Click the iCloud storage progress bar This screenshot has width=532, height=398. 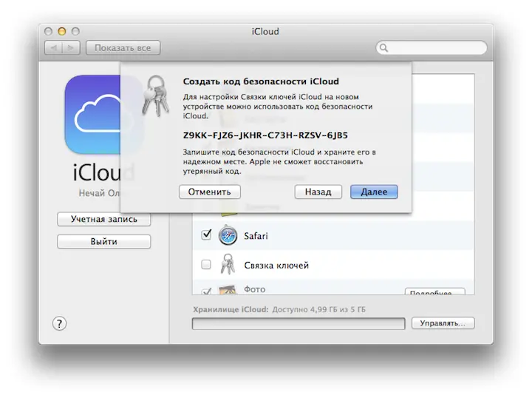coord(299,323)
